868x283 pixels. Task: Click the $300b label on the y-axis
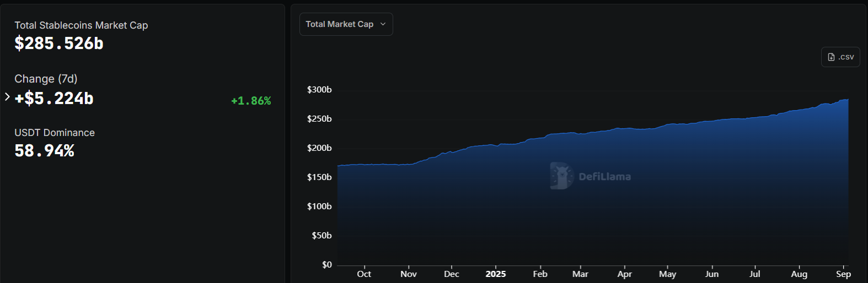pos(319,90)
